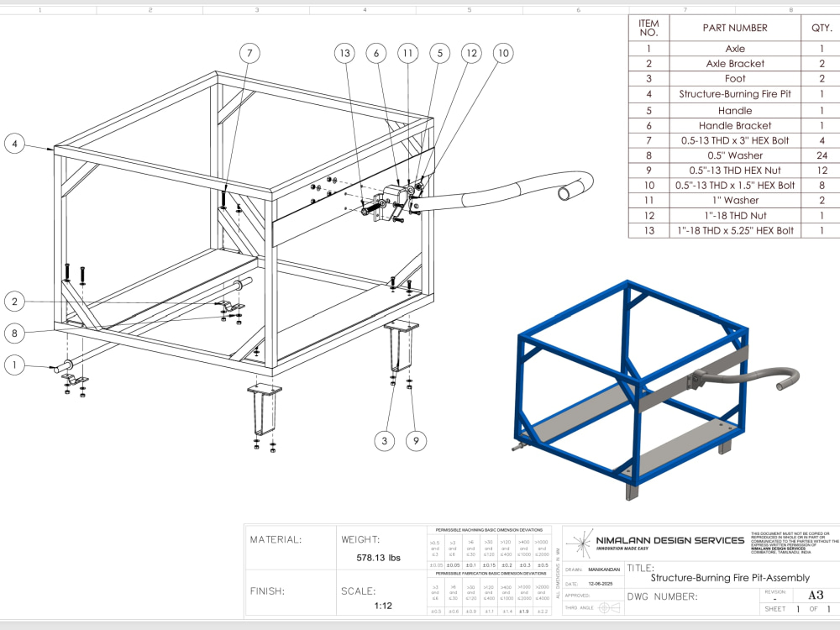840x630 pixels.
Task: Select the '0.5"-13 THD x 1.5" HEX Bolt' cell
Action: [x=735, y=186]
